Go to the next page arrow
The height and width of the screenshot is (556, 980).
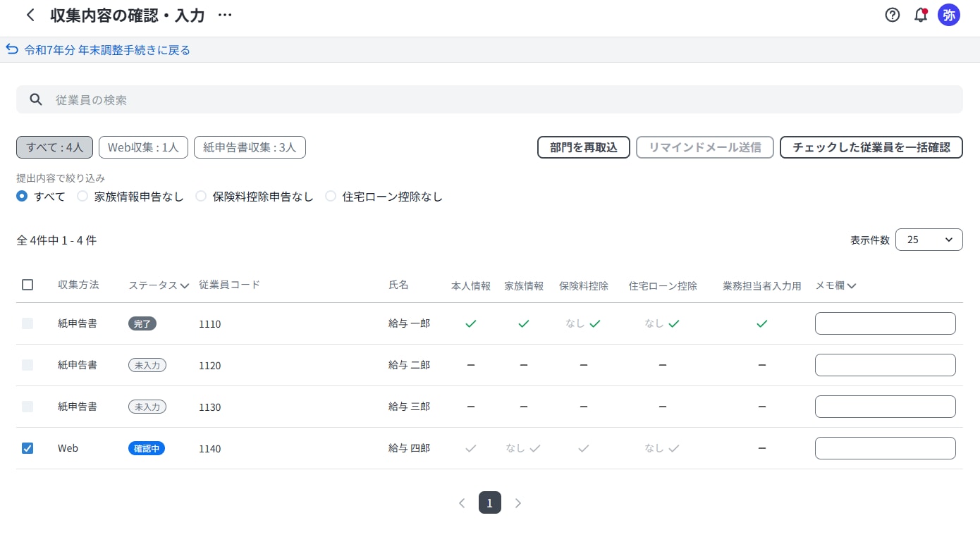point(518,503)
